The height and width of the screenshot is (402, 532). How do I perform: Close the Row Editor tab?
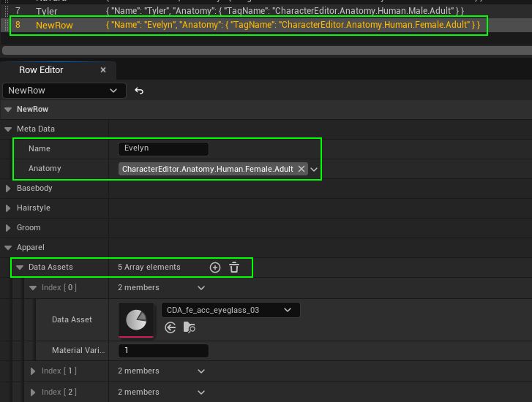click(x=103, y=70)
